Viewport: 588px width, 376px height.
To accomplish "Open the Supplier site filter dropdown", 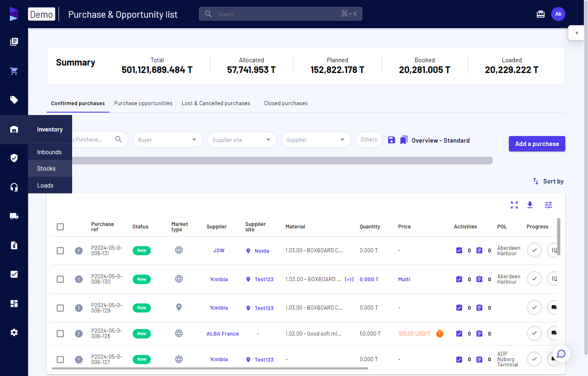I will tap(242, 140).
